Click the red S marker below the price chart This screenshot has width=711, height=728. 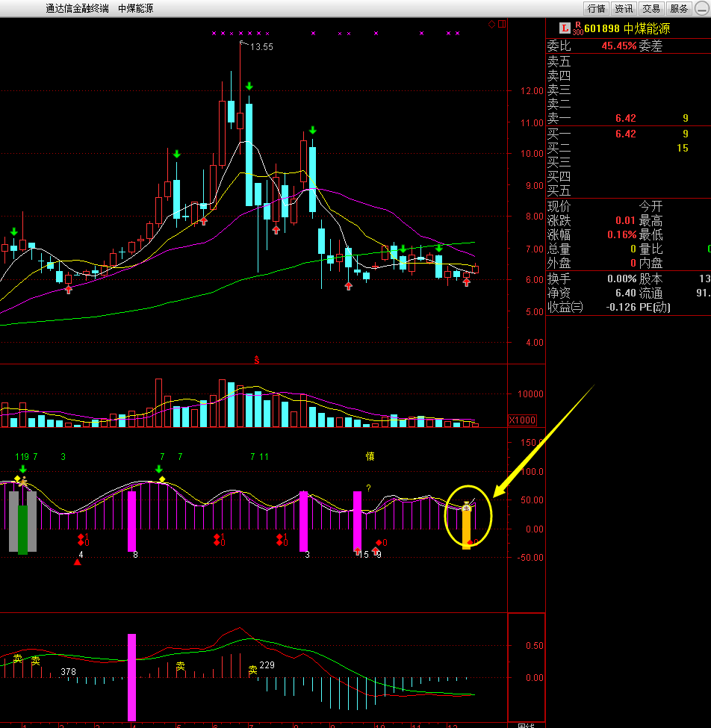(256, 360)
